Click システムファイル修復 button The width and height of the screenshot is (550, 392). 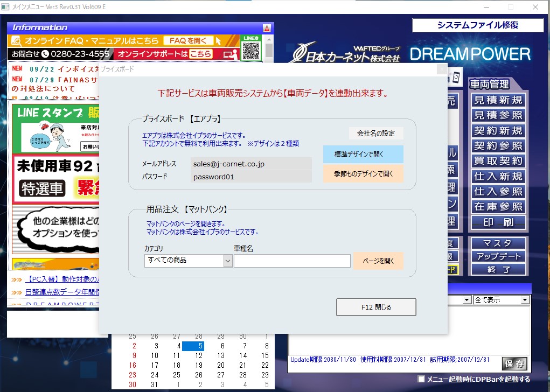(478, 25)
